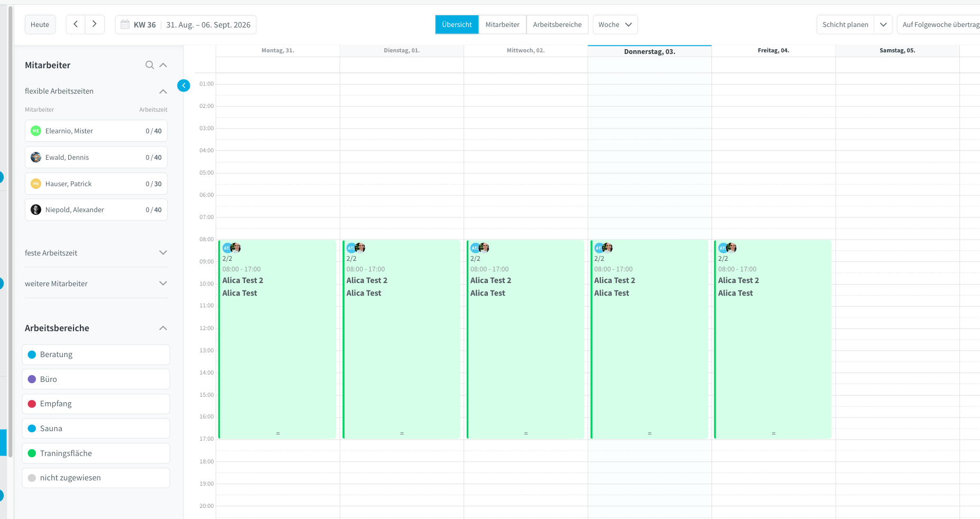Open Schicht planen dropdown arrow
Viewport: 980px width, 519px height.
[883, 24]
